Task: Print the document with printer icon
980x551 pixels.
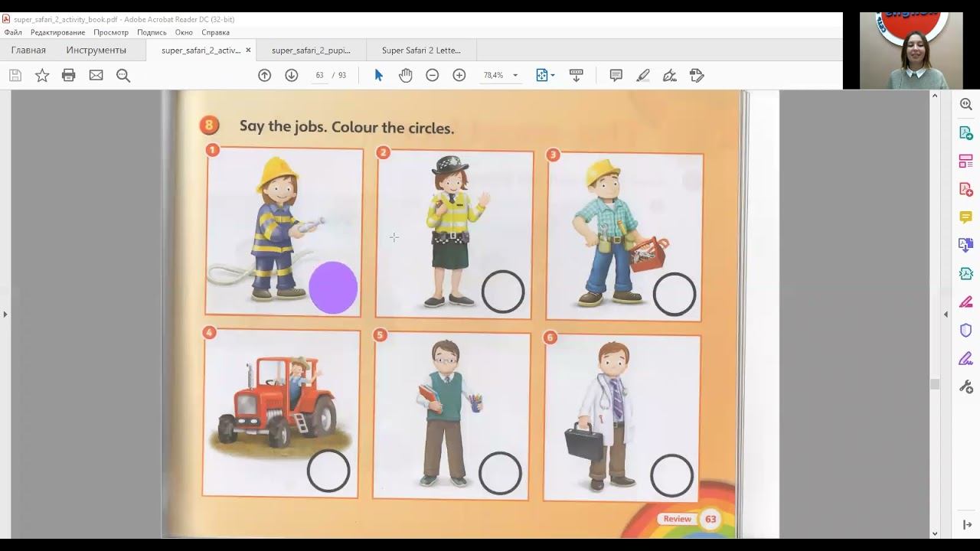Action: [x=69, y=75]
